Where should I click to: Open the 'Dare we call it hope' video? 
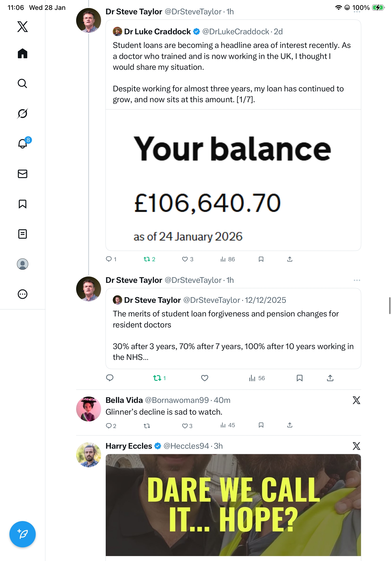pyautogui.click(x=233, y=505)
